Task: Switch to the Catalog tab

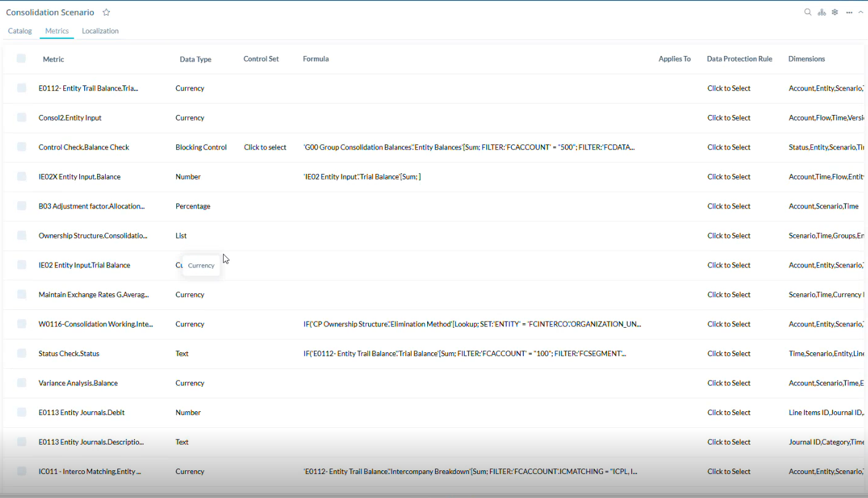Action: pyautogui.click(x=20, y=31)
